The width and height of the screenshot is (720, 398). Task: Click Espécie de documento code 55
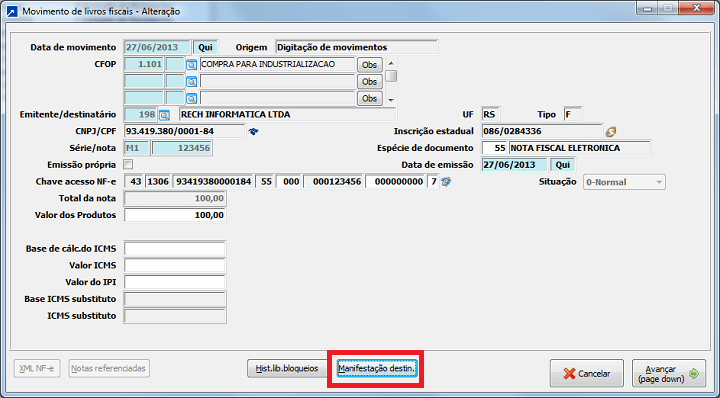point(495,148)
